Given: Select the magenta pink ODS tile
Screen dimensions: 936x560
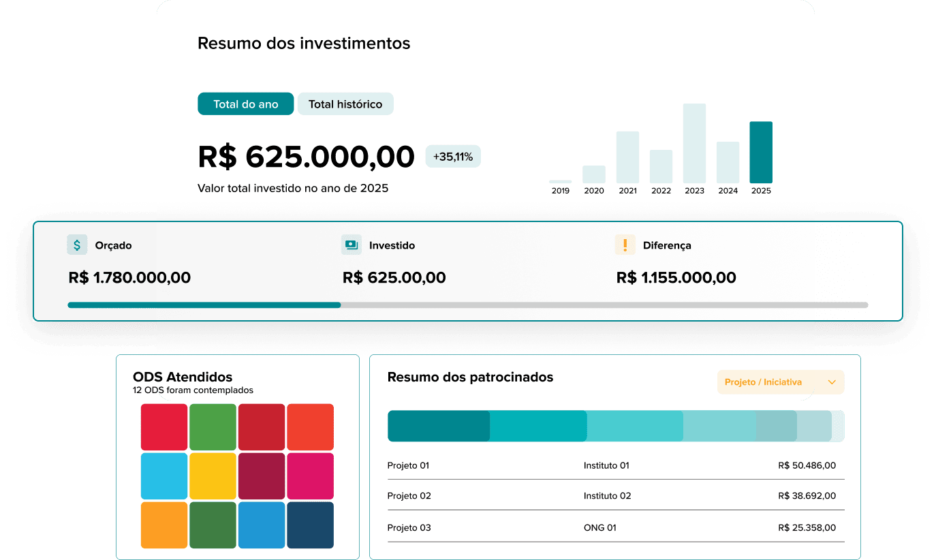Looking at the screenshot, I should [x=310, y=476].
